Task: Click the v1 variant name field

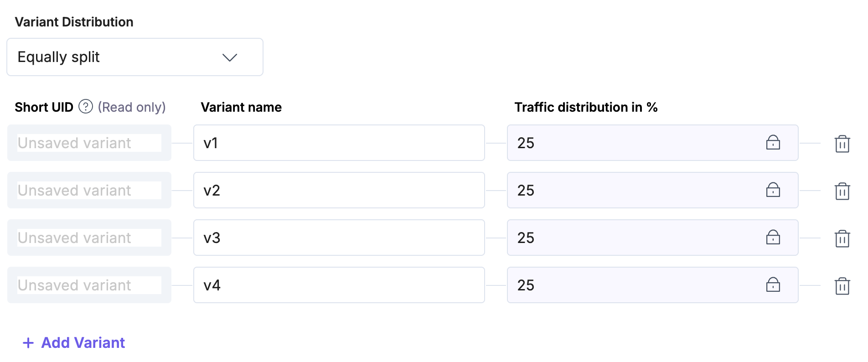Action: (x=339, y=143)
